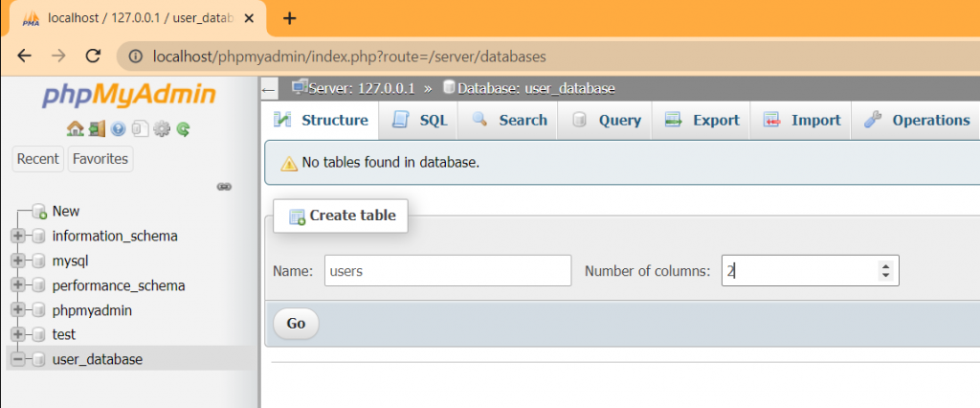Collapse the navigation panel arrow

point(269,89)
